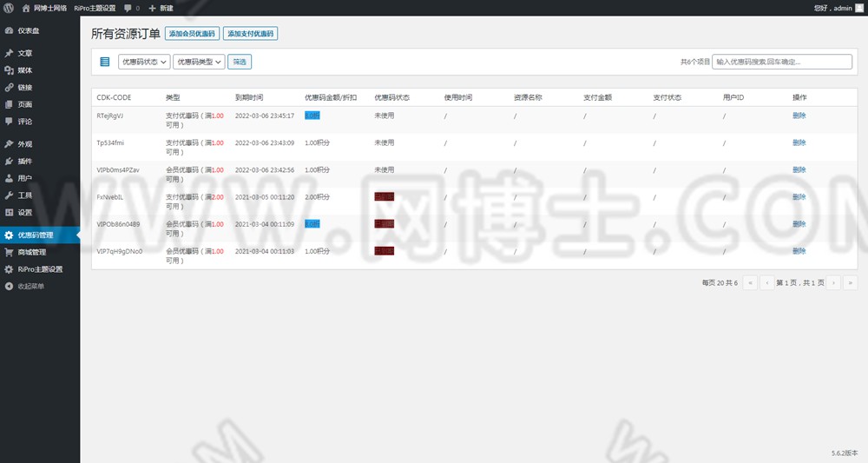Image resolution: width=868 pixels, height=463 pixels.
Task: Click the 所有资源订单 page heading
Action: (x=126, y=34)
